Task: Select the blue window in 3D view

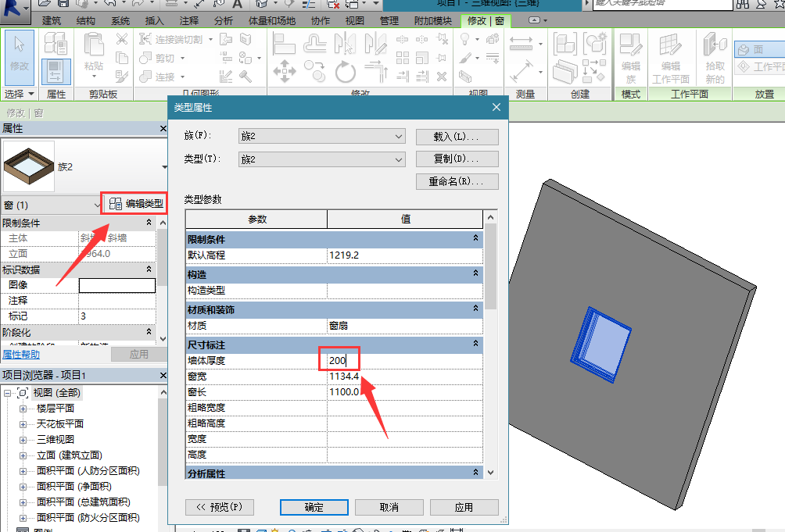Action: click(x=600, y=345)
